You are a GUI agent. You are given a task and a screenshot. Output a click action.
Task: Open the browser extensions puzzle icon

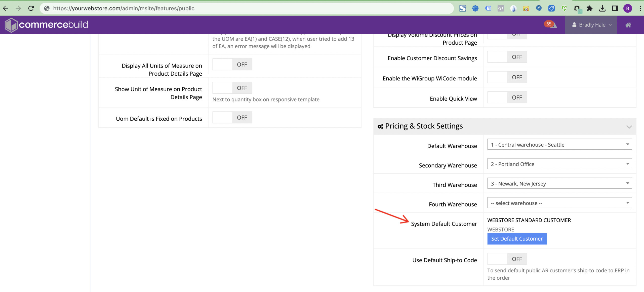coord(589,8)
